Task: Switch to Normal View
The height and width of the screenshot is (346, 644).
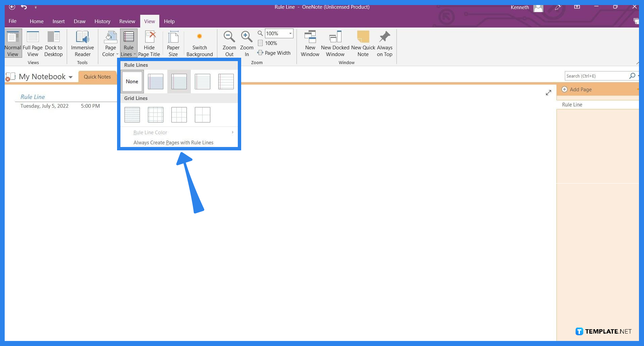Action: point(12,43)
